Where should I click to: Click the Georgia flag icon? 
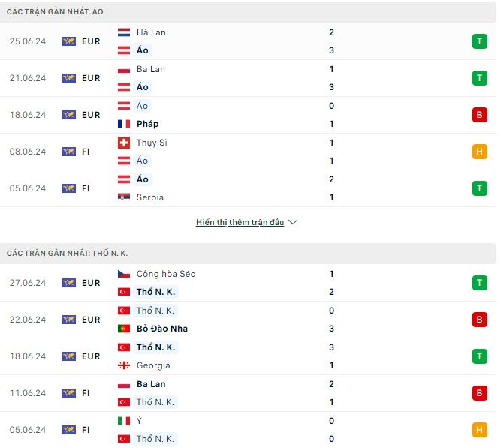(x=124, y=365)
